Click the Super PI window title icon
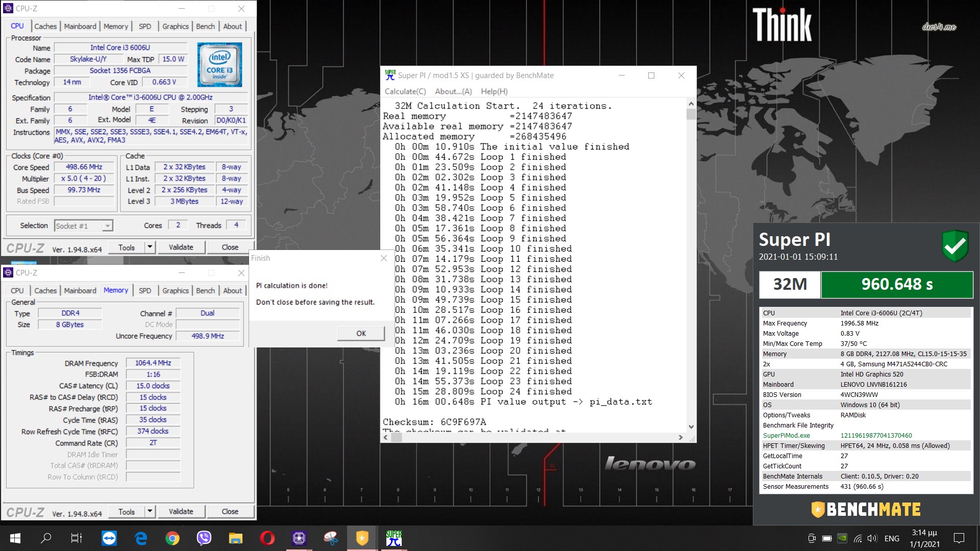 click(390, 75)
